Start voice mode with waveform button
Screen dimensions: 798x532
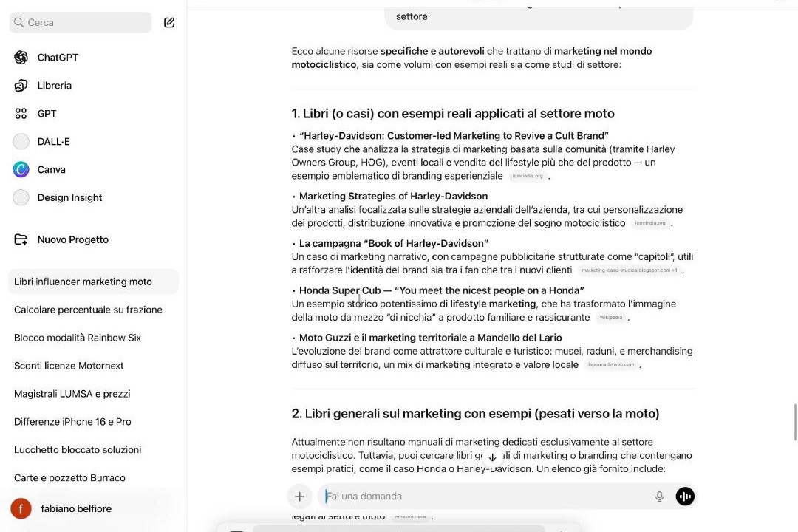685,497
